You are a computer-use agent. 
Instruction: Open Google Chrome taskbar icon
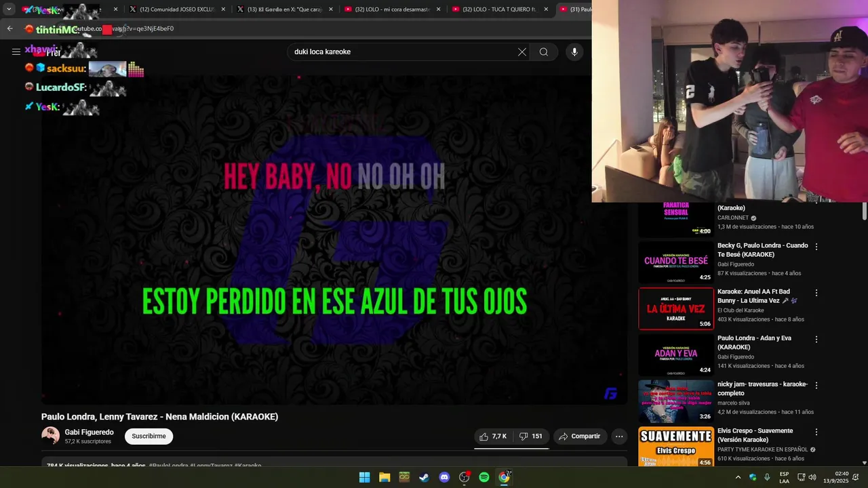[504, 477]
